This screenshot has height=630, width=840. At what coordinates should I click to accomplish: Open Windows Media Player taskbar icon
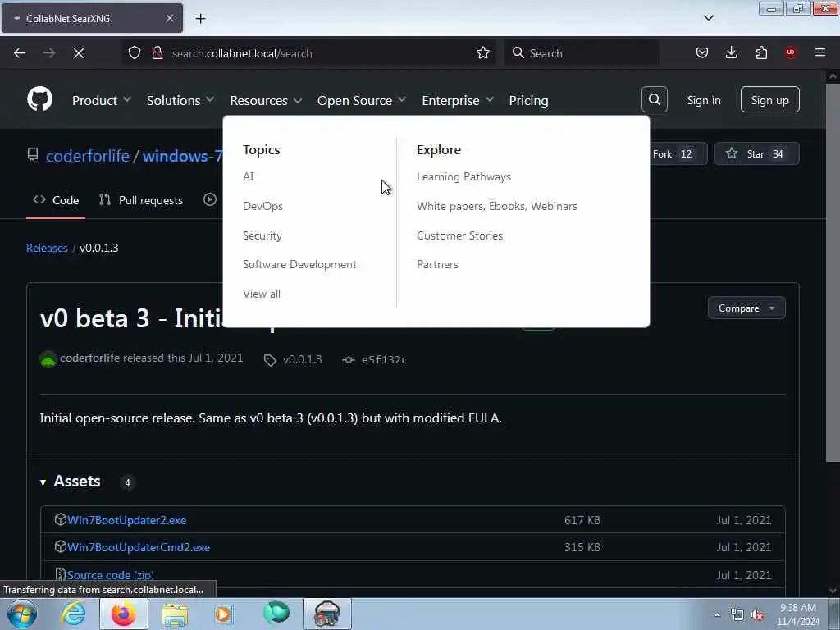(x=224, y=614)
